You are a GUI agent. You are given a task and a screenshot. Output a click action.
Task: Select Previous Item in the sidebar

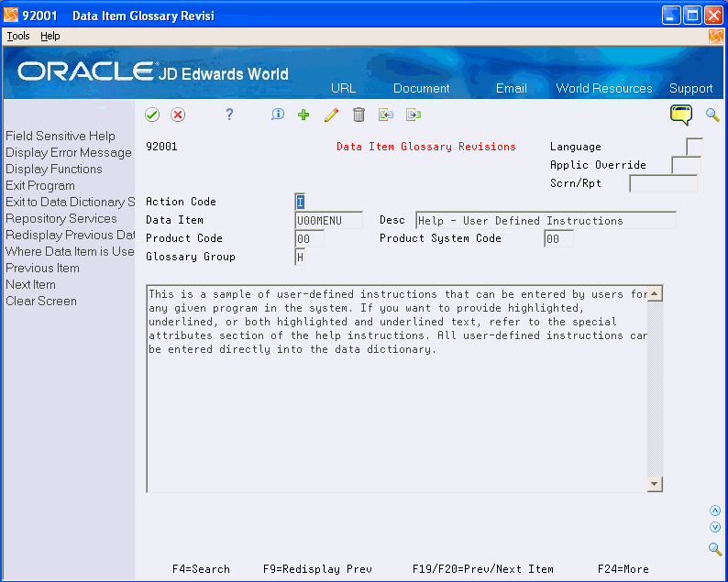point(43,269)
